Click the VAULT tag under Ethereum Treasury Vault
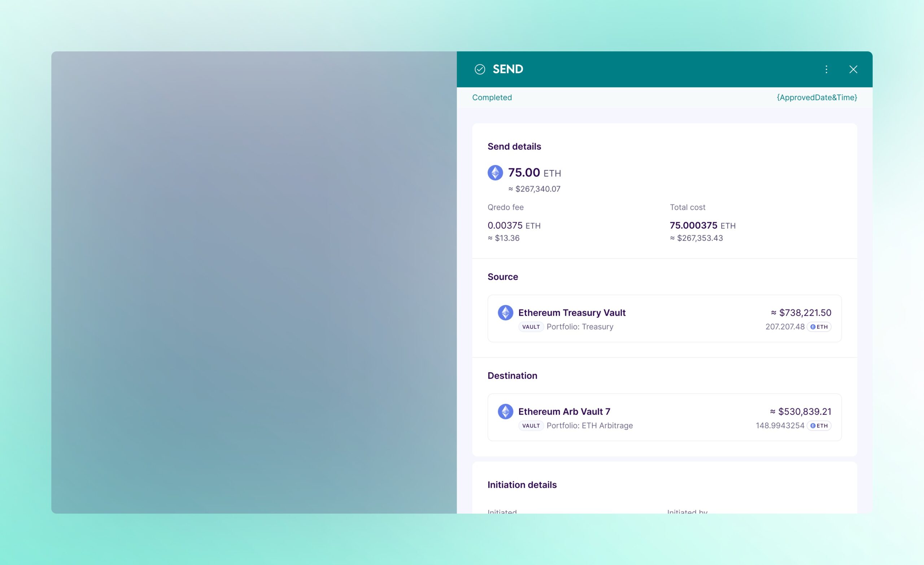The width and height of the screenshot is (924, 565). pos(531,327)
